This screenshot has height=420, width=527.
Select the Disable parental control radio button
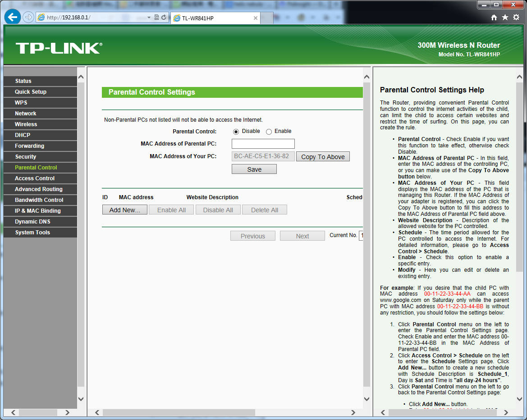click(236, 132)
